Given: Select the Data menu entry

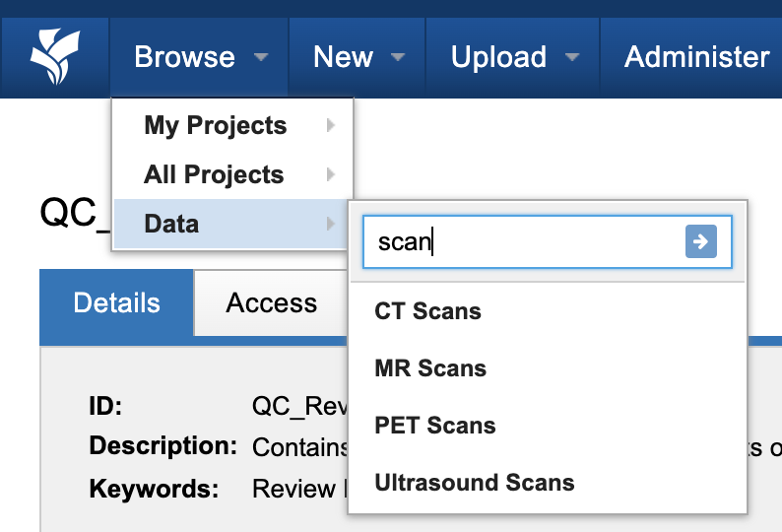Looking at the screenshot, I should [171, 225].
